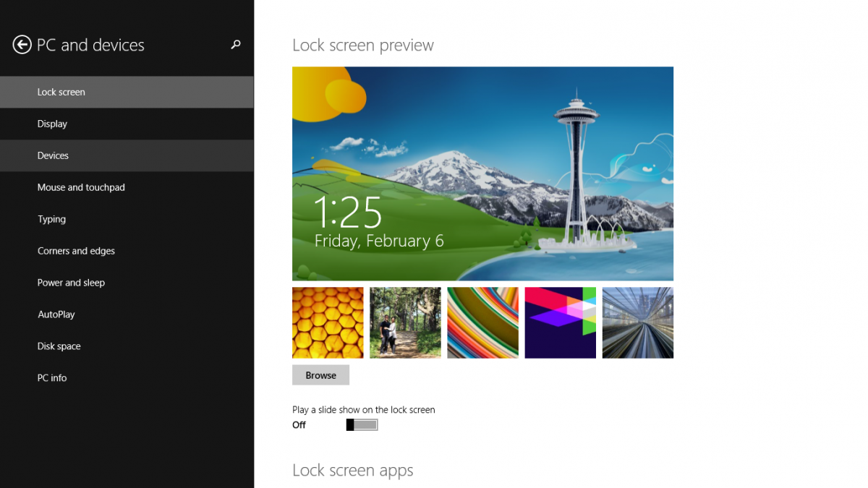The image size is (868, 488).
Task: Click the PC and devices title
Action: (x=90, y=45)
